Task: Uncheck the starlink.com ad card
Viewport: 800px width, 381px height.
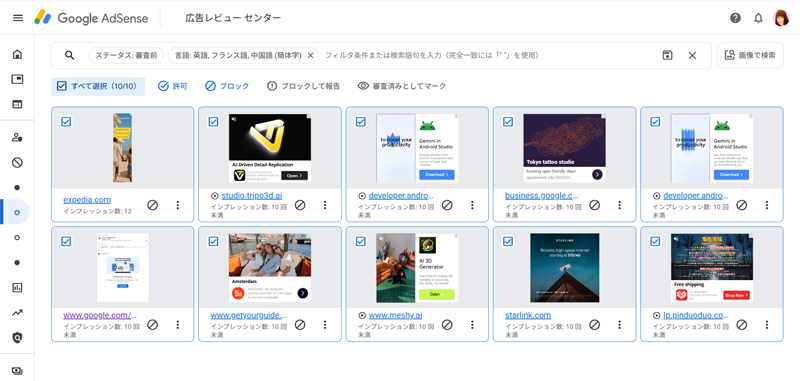Action: point(508,241)
